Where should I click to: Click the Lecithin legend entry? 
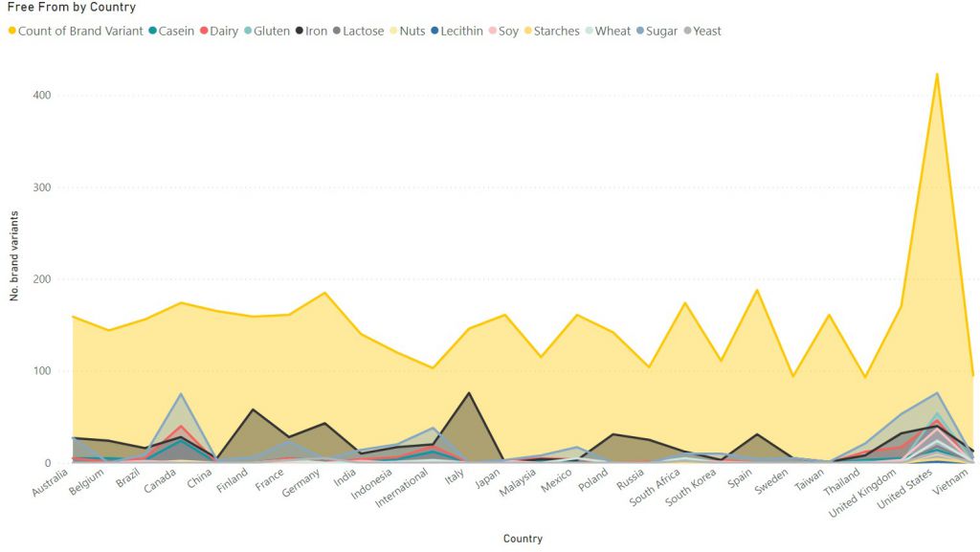[457, 32]
